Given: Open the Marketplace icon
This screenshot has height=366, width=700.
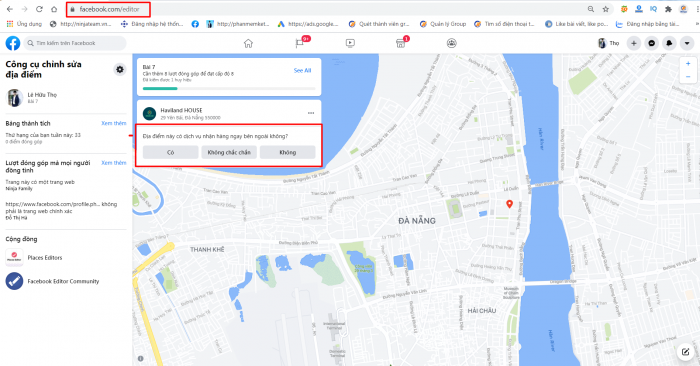Looking at the screenshot, I should pyautogui.click(x=401, y=43).
